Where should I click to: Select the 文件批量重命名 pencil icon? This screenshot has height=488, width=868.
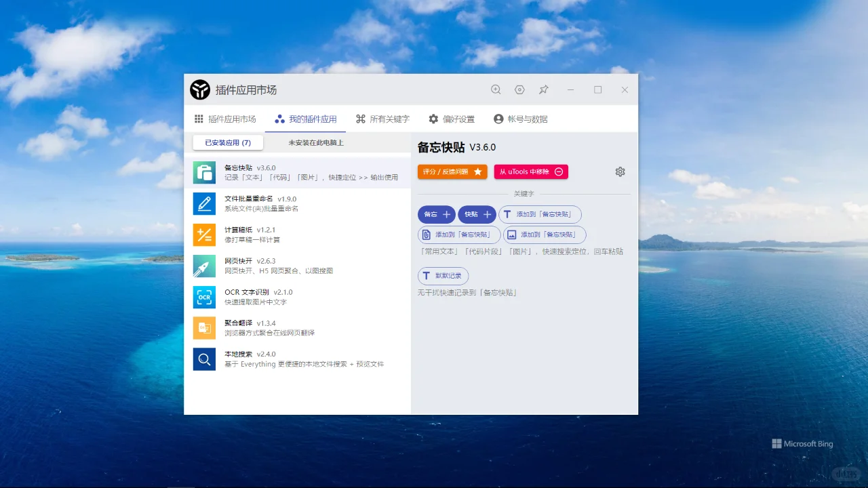pos(203,203)
